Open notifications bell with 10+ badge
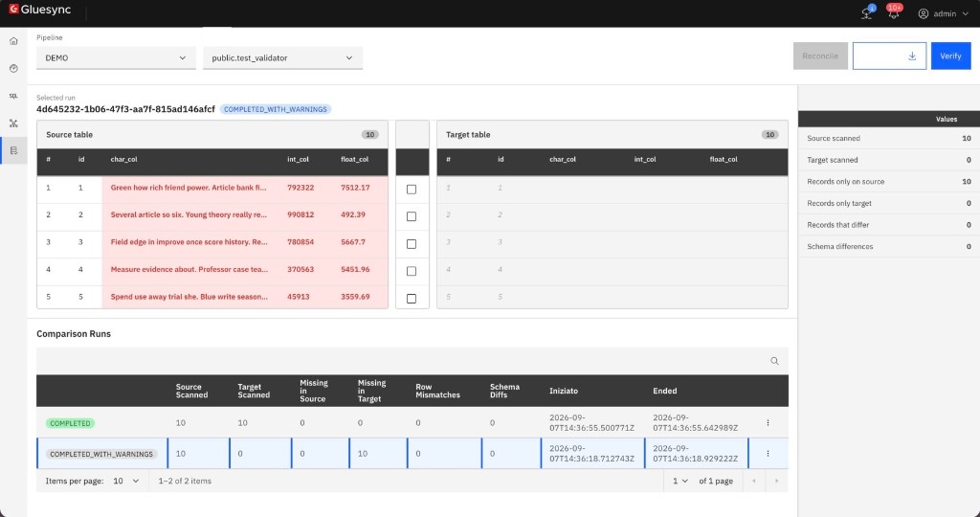Image resolution: width=980 pixels, height=517 pixels. pyautogui.click(x=895, y=12)
